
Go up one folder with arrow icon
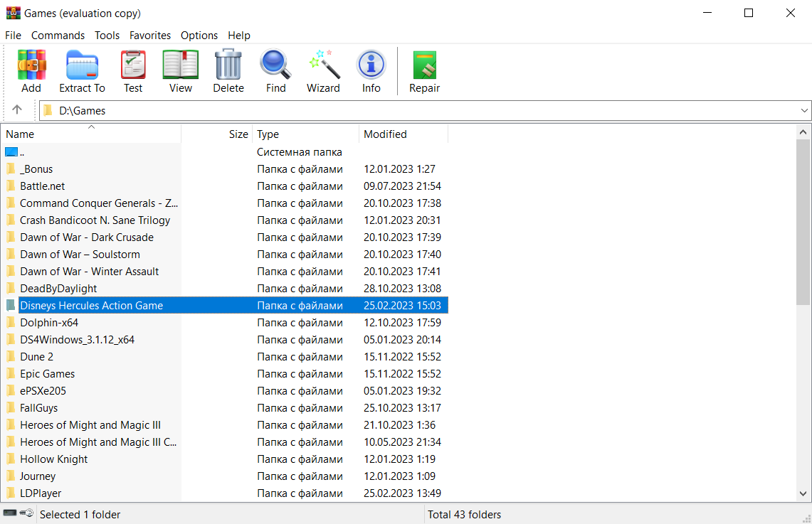click(x=17, y=109)
